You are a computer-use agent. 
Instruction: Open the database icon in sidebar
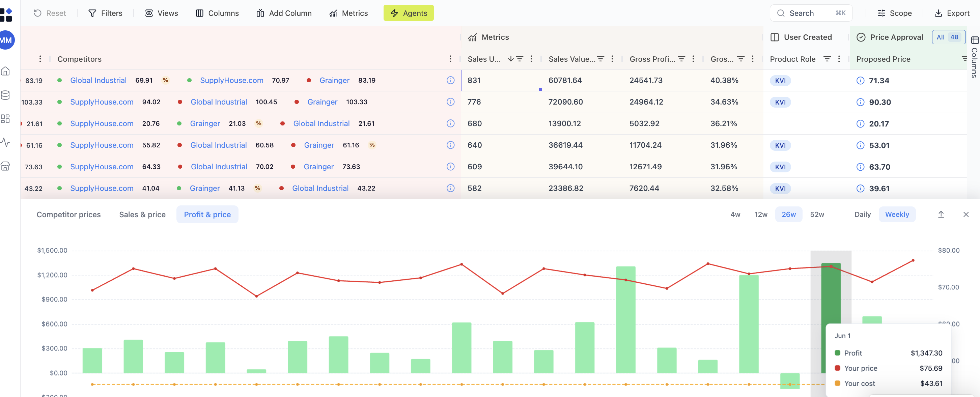[x=5, y=95]
